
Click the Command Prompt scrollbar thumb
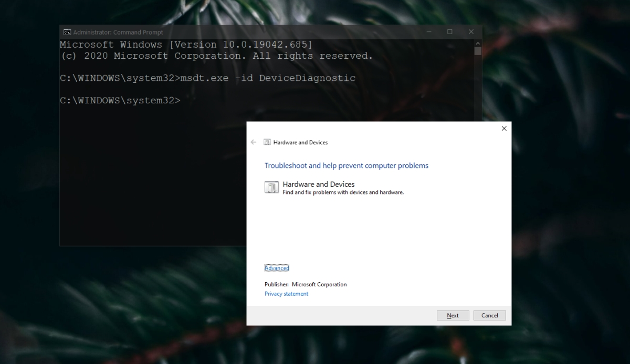coord(478,51)
